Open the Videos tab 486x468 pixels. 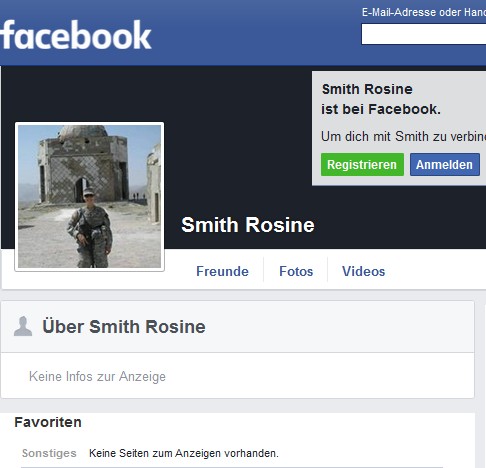(x=363, y=271)
